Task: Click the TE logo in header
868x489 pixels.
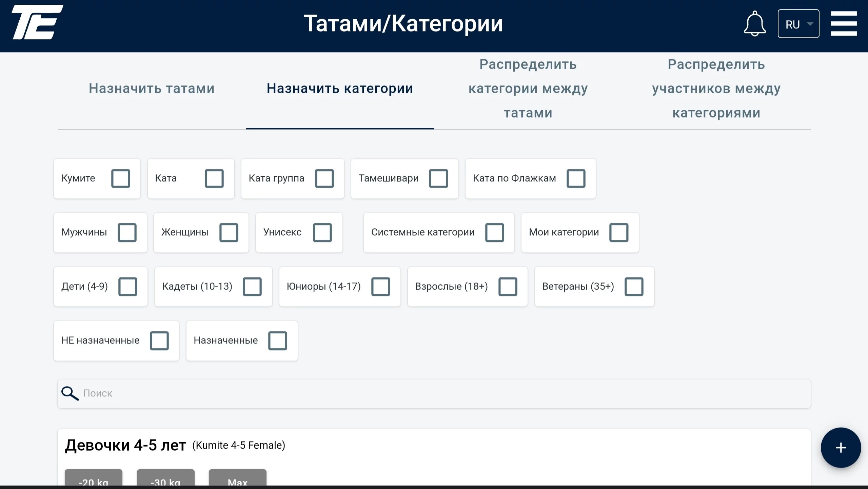Action: click(37, 22)
